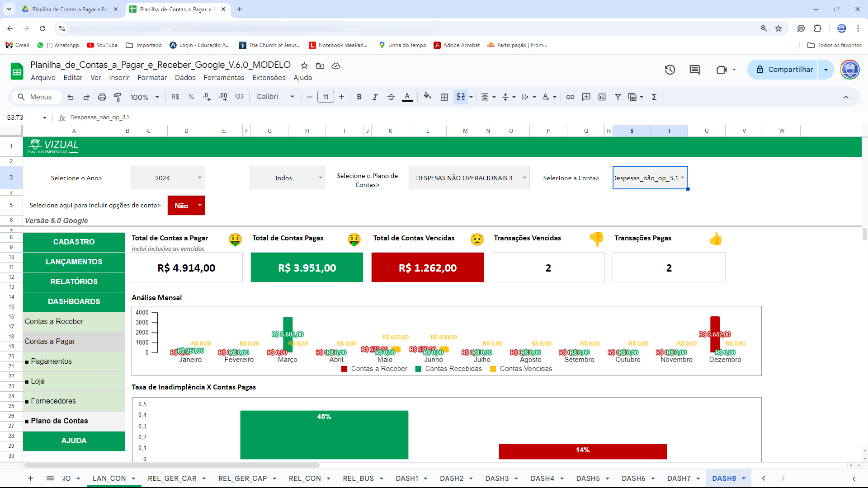Click the create filter funnel icon

point(618,97)
